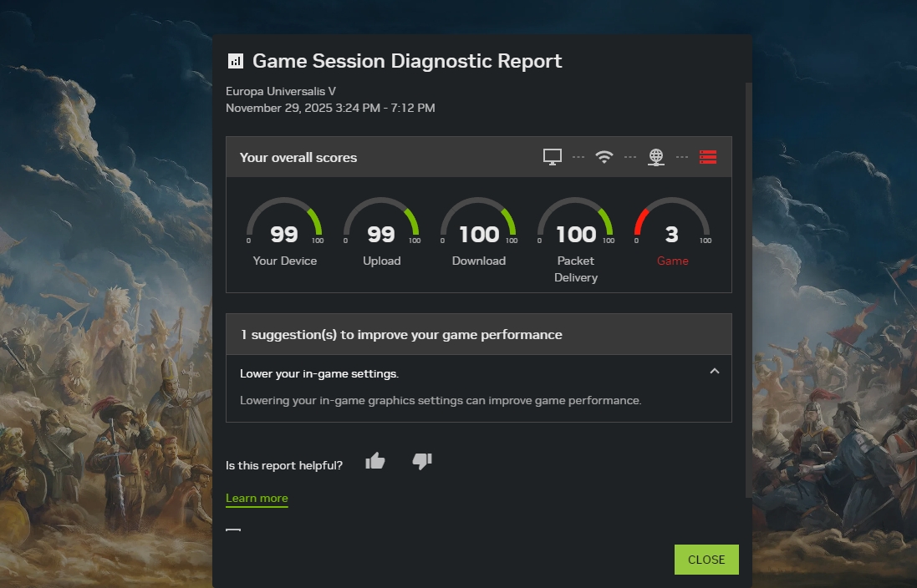
Task: Open the Learn more link
Action: [257, 499]
